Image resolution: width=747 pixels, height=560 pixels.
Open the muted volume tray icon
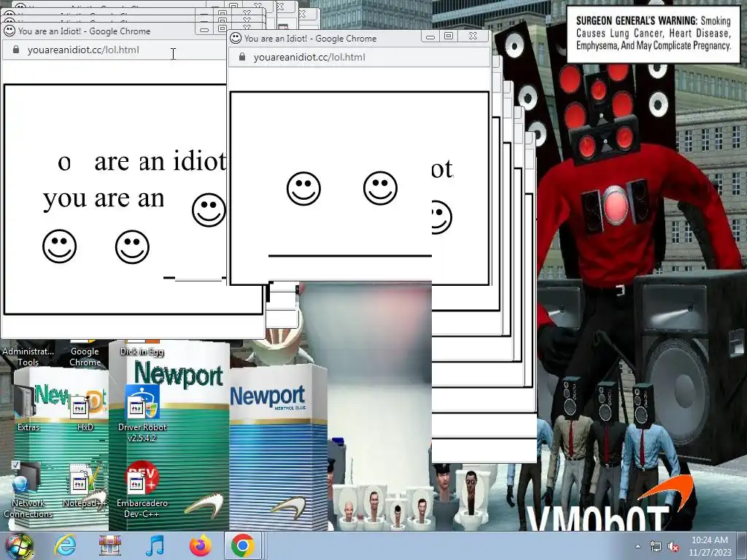coord(673,546)
